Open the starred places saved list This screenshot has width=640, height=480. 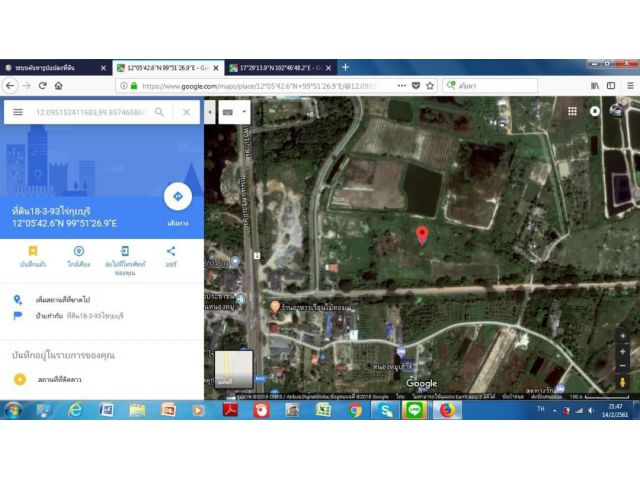click(59, 380)
